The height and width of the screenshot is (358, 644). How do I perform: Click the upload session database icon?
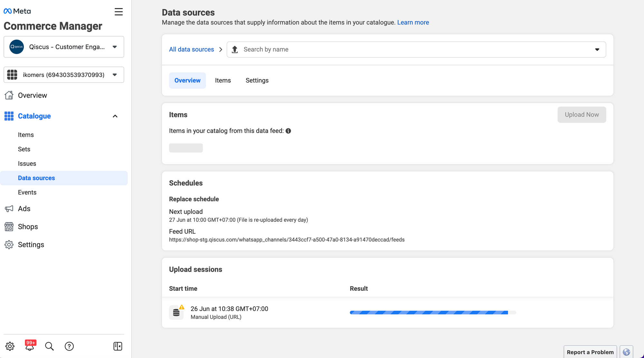point(176,312)
